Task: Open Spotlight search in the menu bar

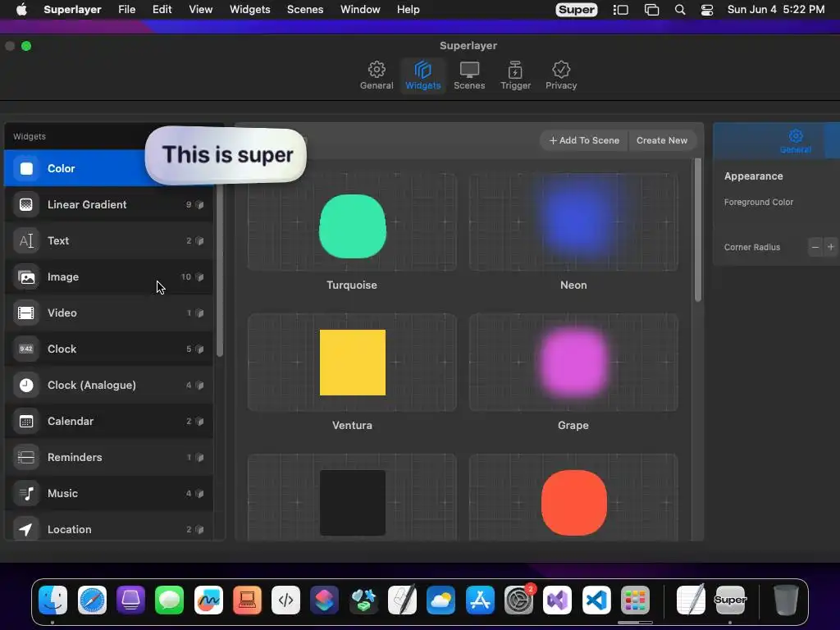Action: [680, 10]
